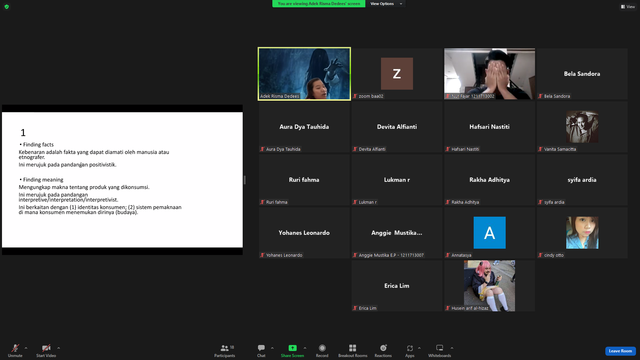Open audio options arrow beside Unmute
640x360 pixels.
(x=26, y=348)
